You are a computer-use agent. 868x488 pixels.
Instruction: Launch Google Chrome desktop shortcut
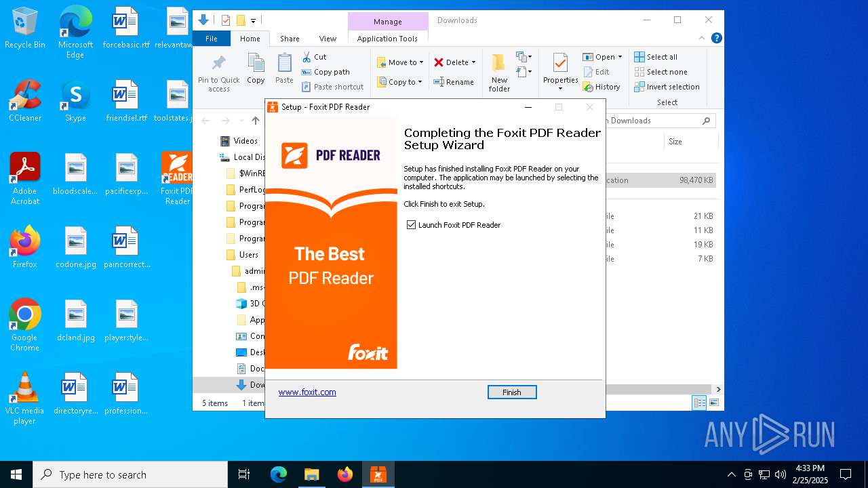(x=25, y=325)
